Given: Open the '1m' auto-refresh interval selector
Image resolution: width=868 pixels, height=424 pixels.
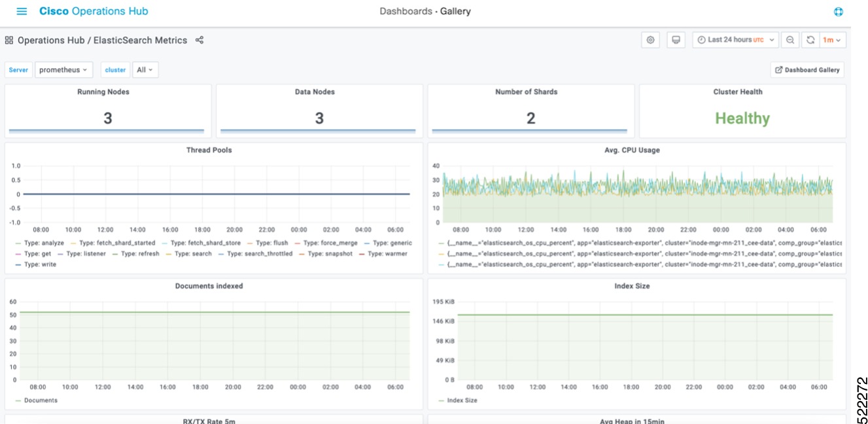Looking at the screenshot, I should point(832,39).
